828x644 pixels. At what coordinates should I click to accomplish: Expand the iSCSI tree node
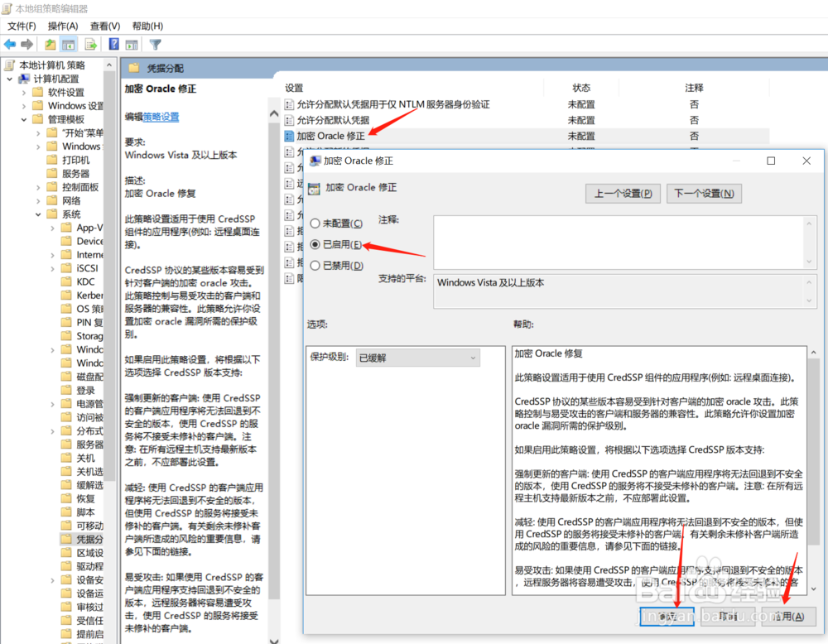(x=52, y=269)
